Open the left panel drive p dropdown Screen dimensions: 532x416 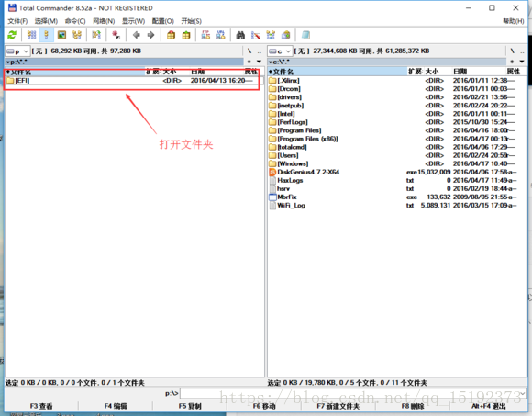point(17,51)
